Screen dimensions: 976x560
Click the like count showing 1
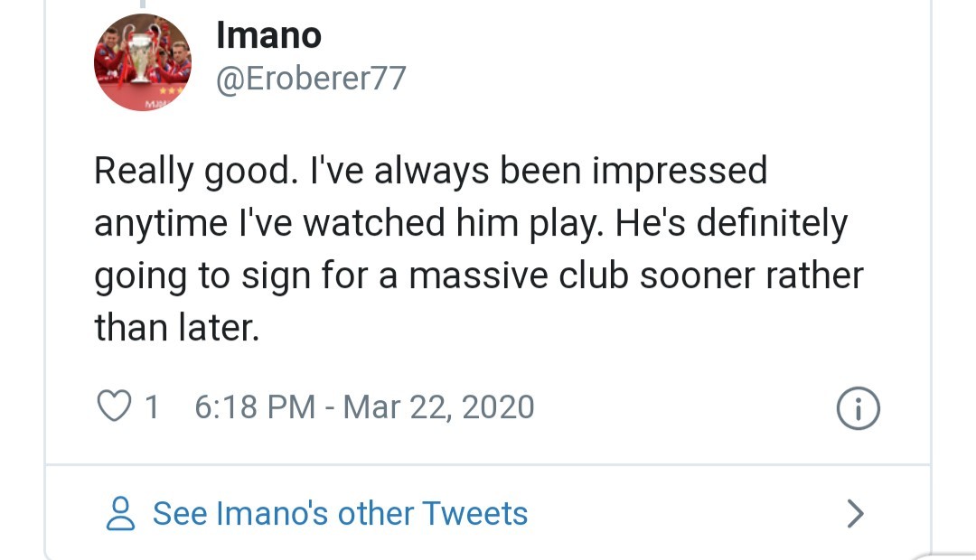tap(152, 406)
